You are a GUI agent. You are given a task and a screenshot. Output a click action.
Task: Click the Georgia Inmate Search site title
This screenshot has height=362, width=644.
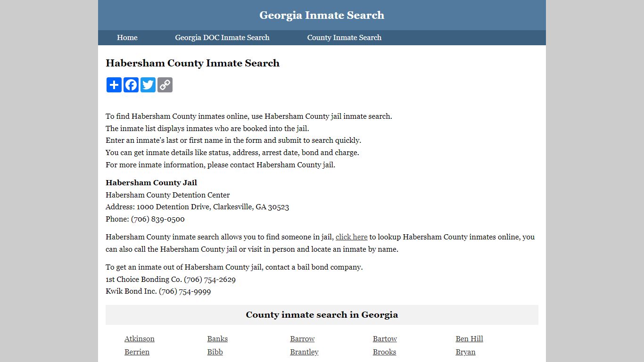pyautogui.click(x=322, y=15)
